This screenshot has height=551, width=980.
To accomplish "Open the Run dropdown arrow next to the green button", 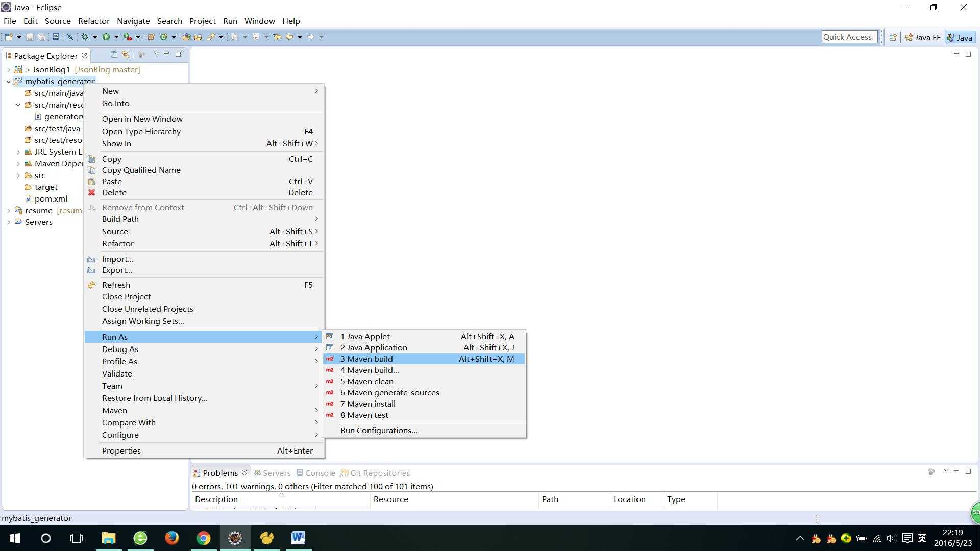I will pos(116,37).
